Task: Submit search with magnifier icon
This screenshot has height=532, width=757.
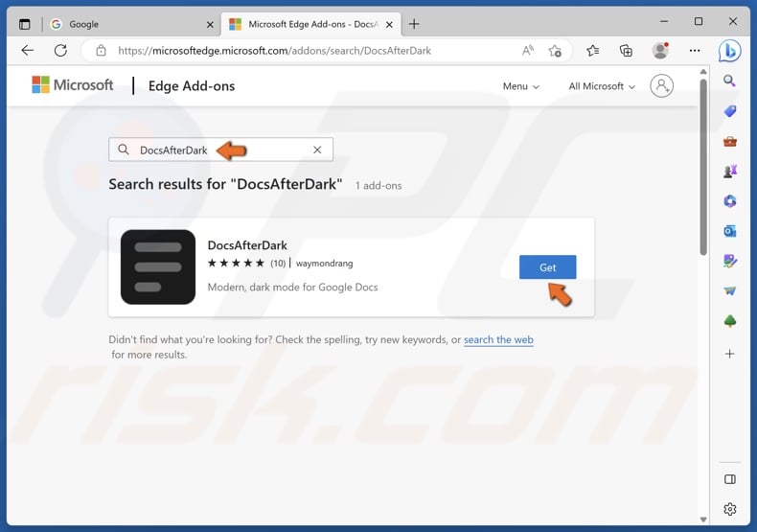Action: [124, 150]
